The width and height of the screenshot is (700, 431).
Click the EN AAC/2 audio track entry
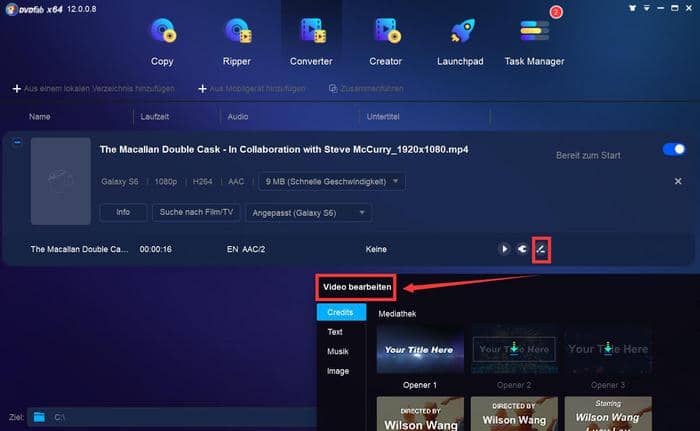(246, 249)
